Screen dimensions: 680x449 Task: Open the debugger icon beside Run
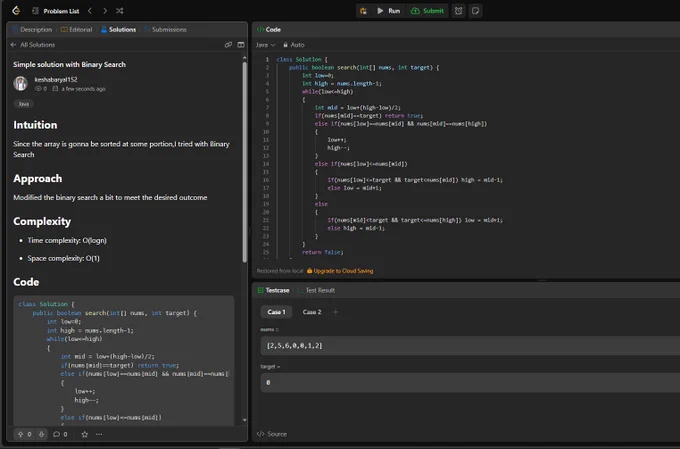[x=363, y=11]
